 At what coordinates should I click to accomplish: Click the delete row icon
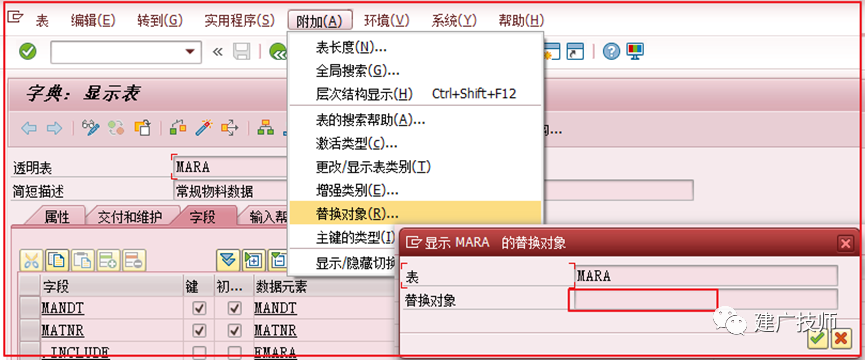pyautogui.click(x=134, y=260)
